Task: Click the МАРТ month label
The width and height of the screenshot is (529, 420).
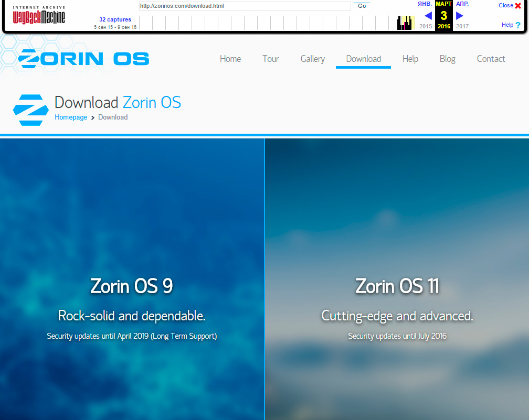Action: coord(443,4)
